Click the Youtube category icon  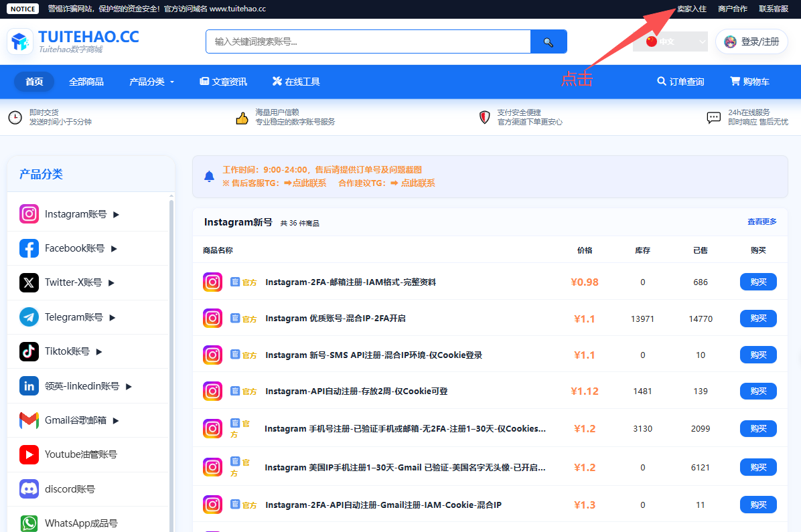29,454
